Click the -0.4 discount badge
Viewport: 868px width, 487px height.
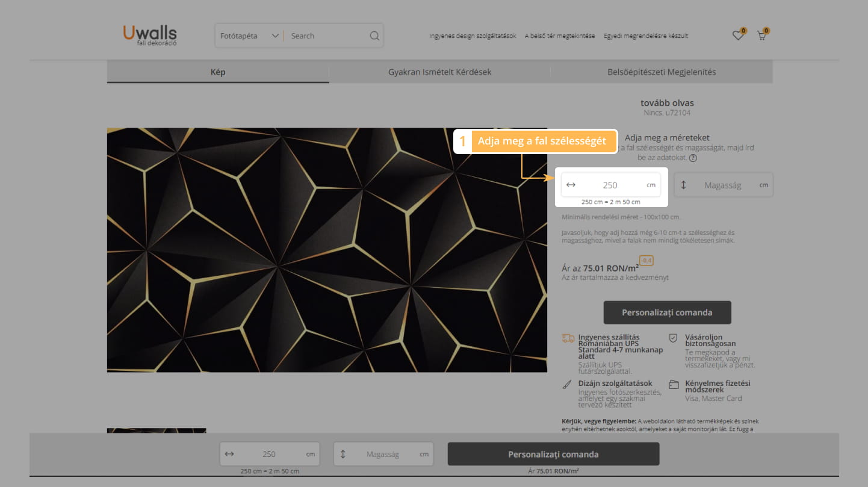pyautogui.click(x=646, y=261)
